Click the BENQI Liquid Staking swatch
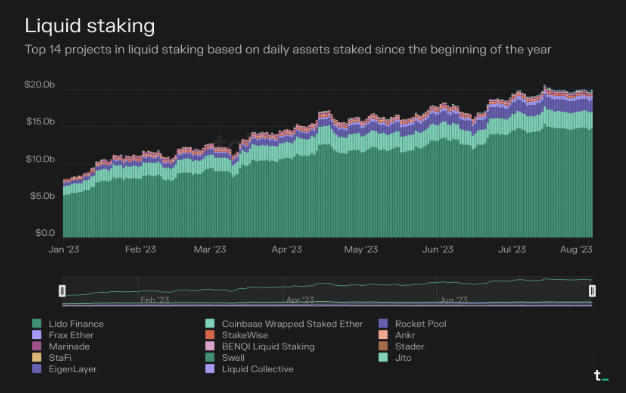The width and height of the screenshot is (626, 393). [210, 346]
